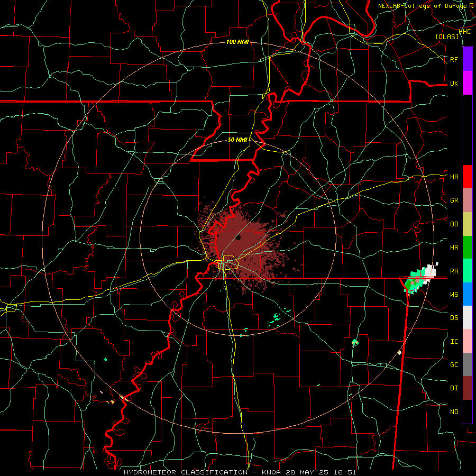476x476 pixels.
Task: Select the GC gray legend swatch
Action: [467, 364]
